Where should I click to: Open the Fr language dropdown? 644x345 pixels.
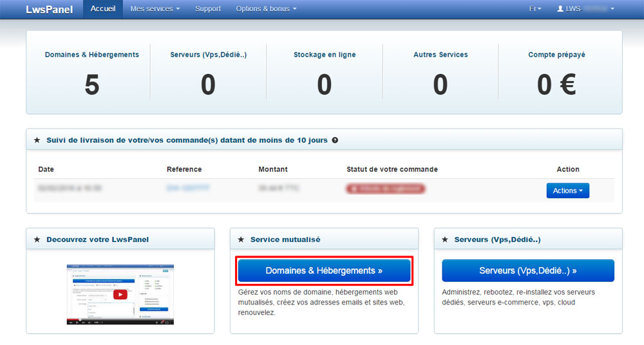[535, 9]
